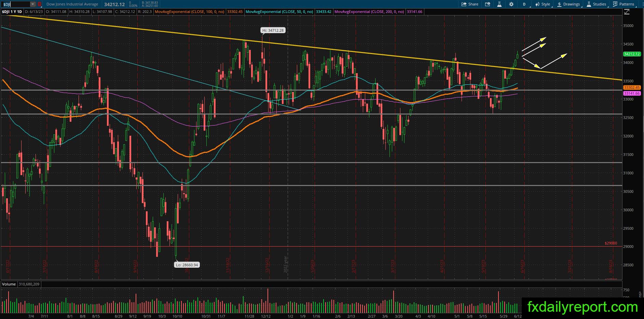Open the Style menu
Image resolution: width=644 pixels, height=319 pixels.
(543, 4)
